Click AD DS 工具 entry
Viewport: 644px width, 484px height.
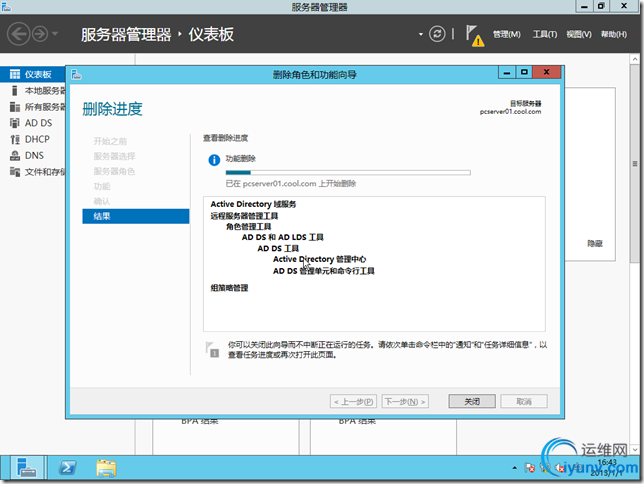click(x=278, y=248)
